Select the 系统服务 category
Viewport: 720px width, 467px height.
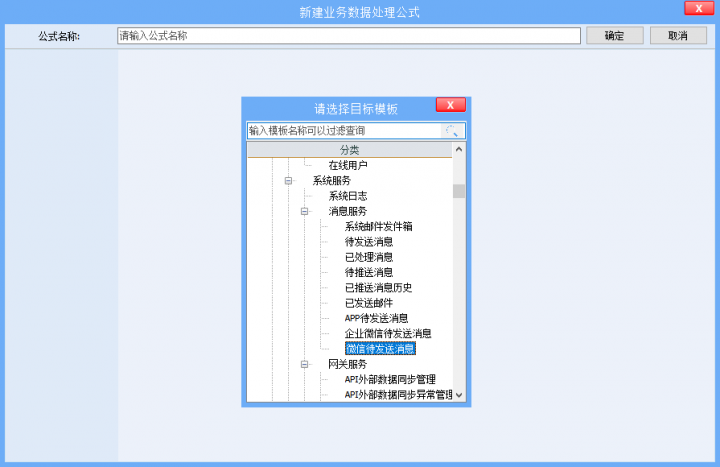(x=332, y=180)
